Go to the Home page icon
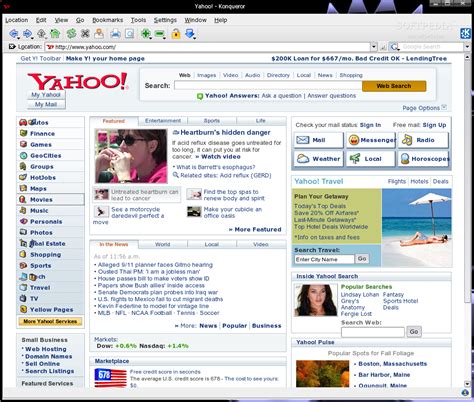Screen dimensions: 474x402 (x=55, y=33)
